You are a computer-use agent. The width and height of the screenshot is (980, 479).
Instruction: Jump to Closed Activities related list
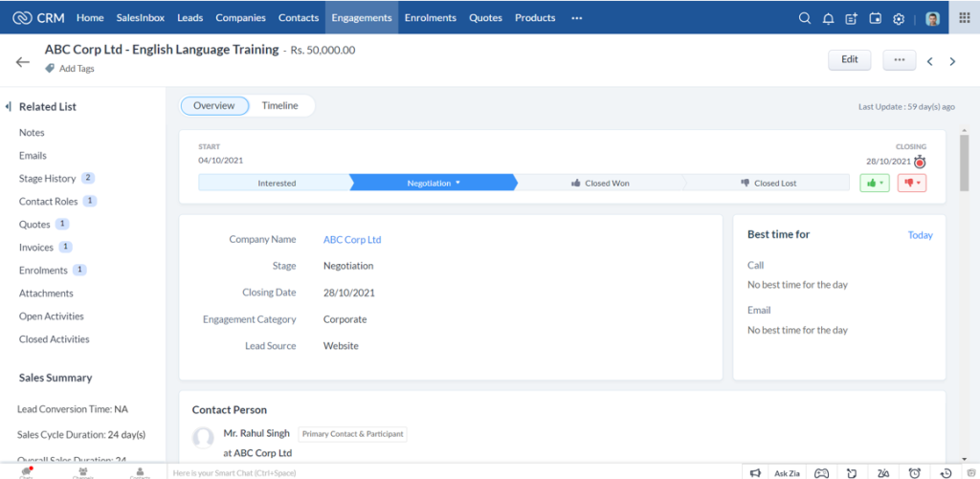(55, 339)
